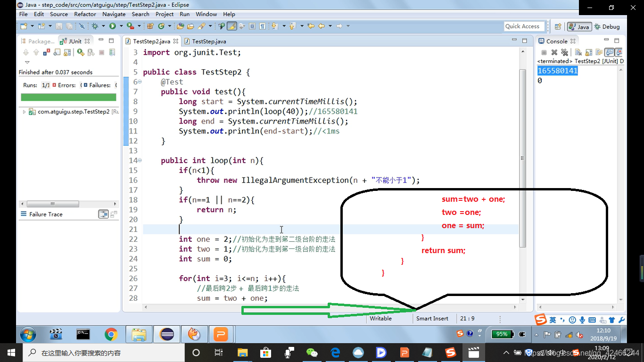Click the New Java Class icon
The height and width of the screenshot is (362, 644).
(x=161, y=26)
